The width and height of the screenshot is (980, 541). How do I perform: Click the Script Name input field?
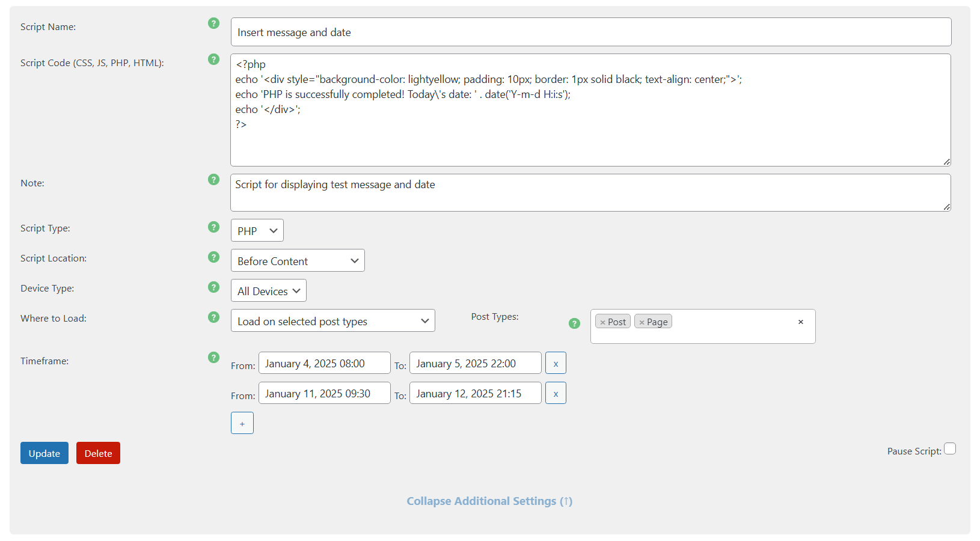590,32
